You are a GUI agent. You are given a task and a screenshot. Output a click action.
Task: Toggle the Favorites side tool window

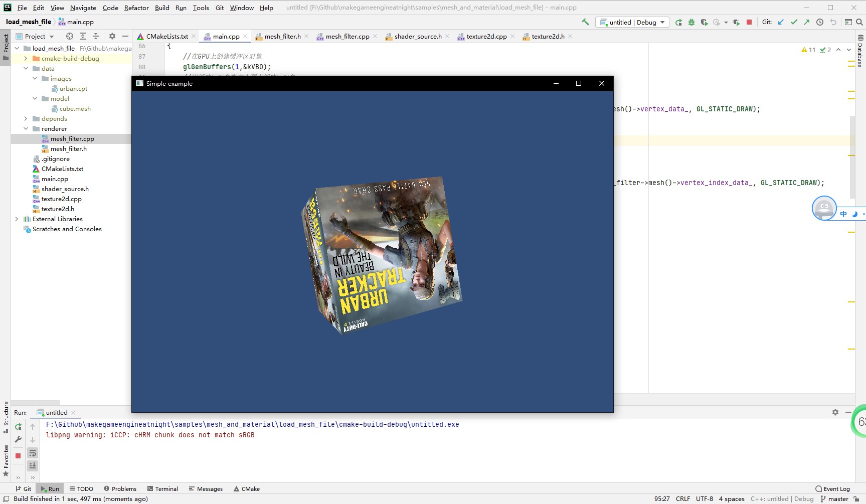[x=6, y=460]
